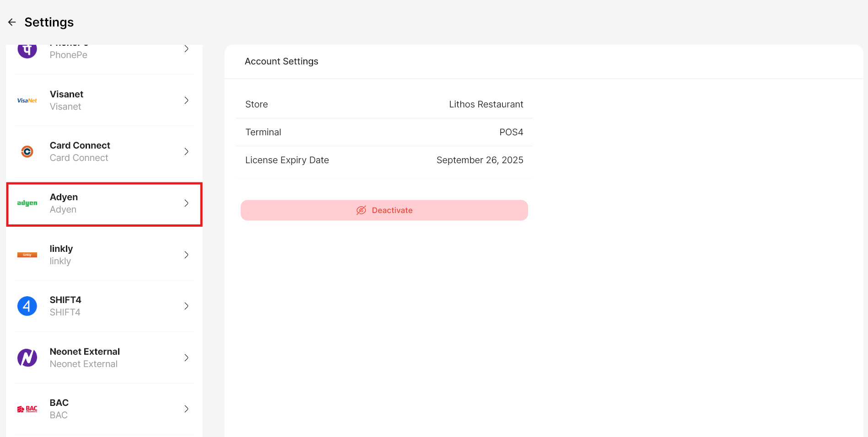Select the Adyen payment provider
The height and width of the screenshot is (437, 868).
[x=104, y=204]
